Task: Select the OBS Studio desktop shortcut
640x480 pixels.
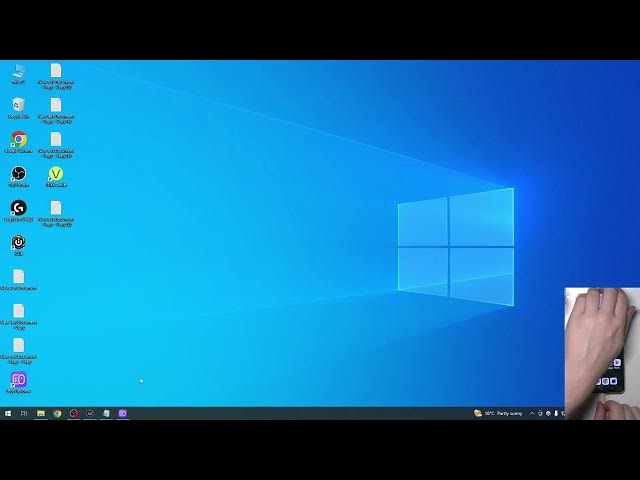Action: pos(18,176)
